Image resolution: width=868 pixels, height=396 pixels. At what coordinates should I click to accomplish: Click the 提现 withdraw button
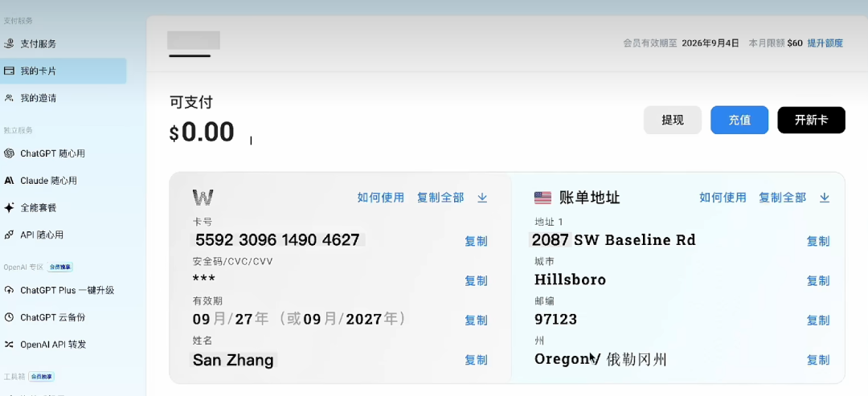pyautogui.click(x=673, y=120)
